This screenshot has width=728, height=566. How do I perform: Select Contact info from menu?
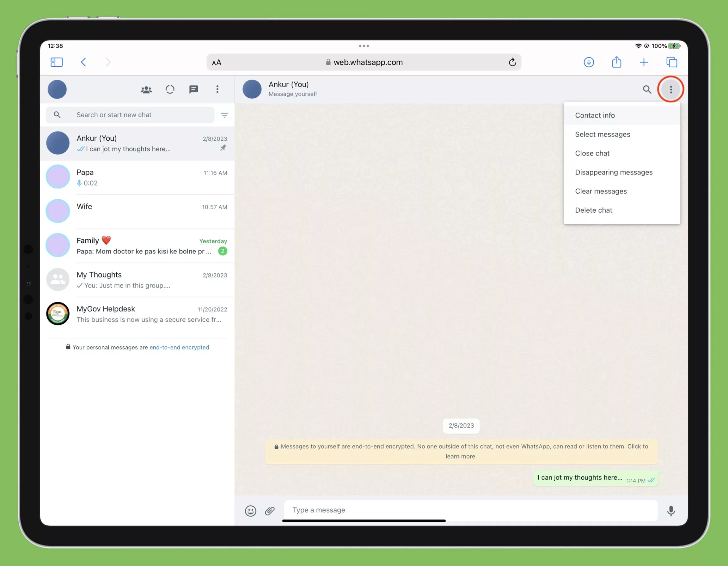tap(622, 115)
